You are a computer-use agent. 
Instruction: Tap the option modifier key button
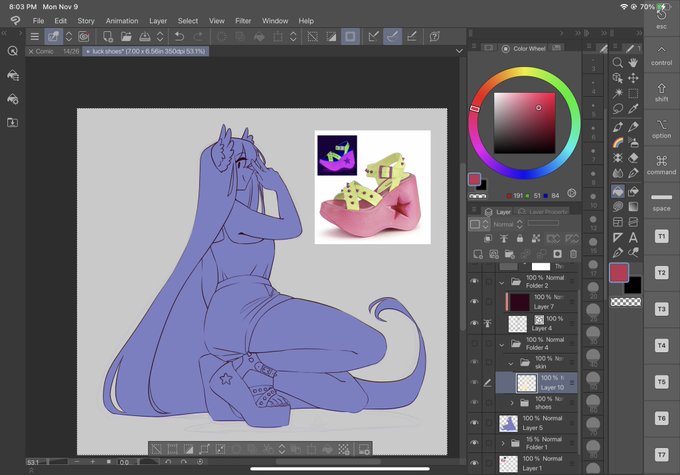click(661, 129)
